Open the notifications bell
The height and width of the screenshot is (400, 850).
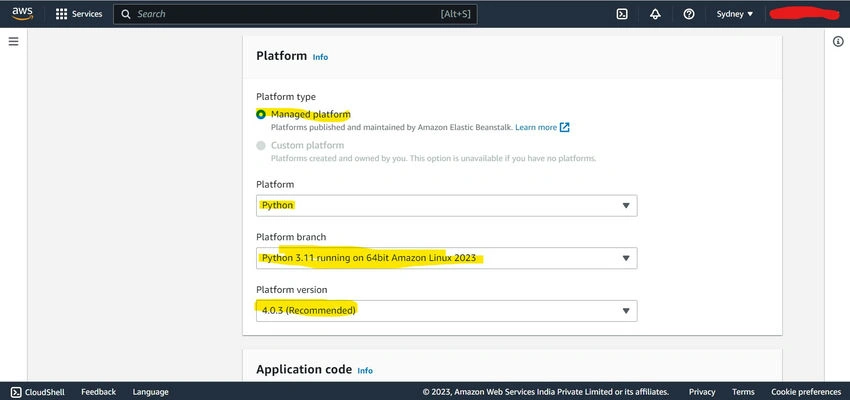[655, 14]
